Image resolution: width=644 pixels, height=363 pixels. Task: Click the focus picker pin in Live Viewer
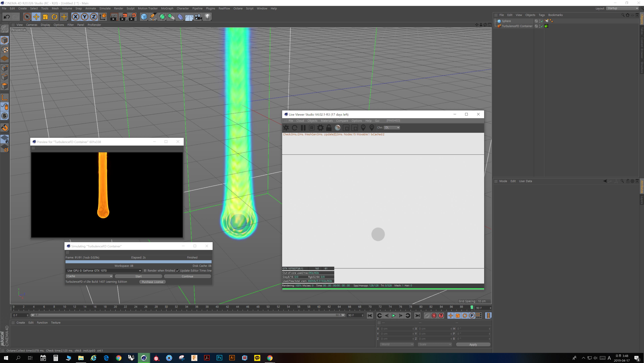[x=363, y=128]
